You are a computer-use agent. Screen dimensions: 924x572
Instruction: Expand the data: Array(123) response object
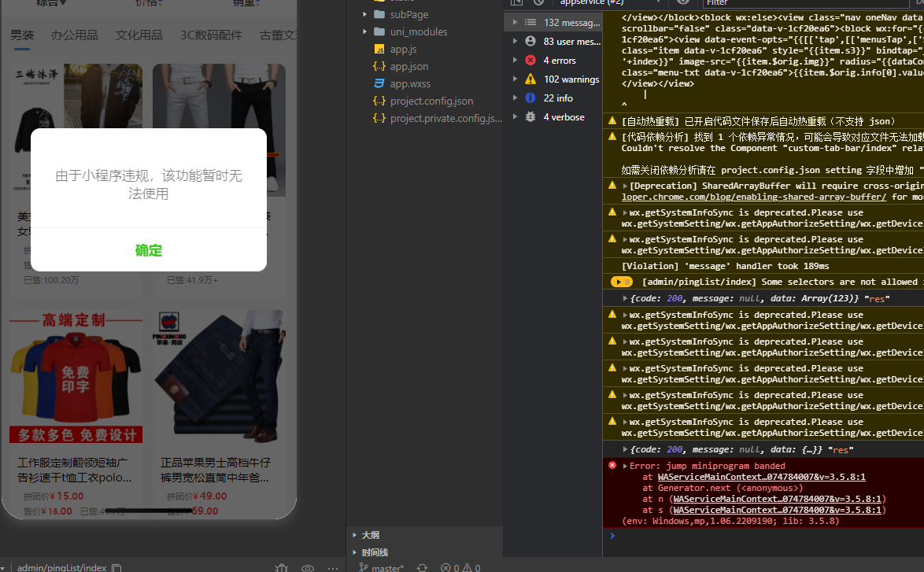pyautogui.click(x=625, y=298)
